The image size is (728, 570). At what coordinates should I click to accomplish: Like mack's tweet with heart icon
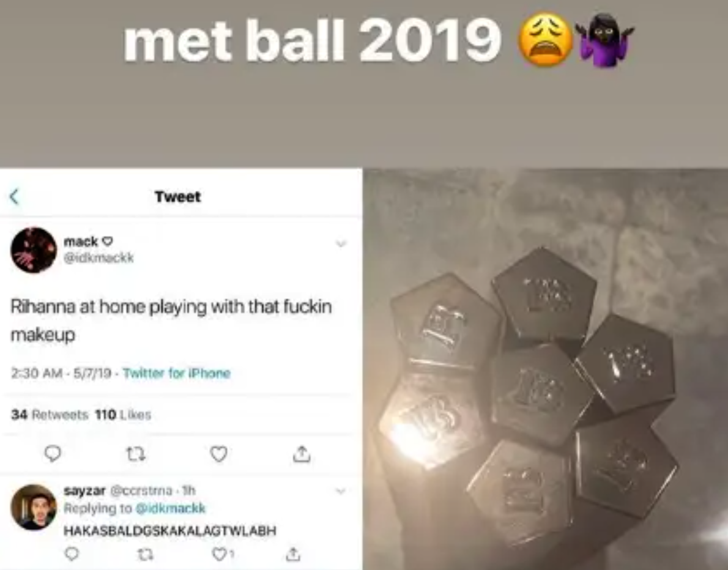click(x=218, y=454)
